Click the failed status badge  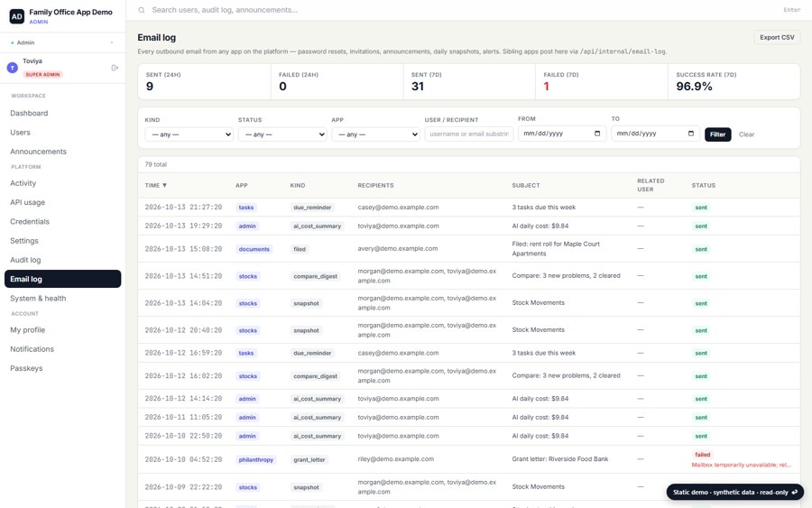click(x=702, y=454)
